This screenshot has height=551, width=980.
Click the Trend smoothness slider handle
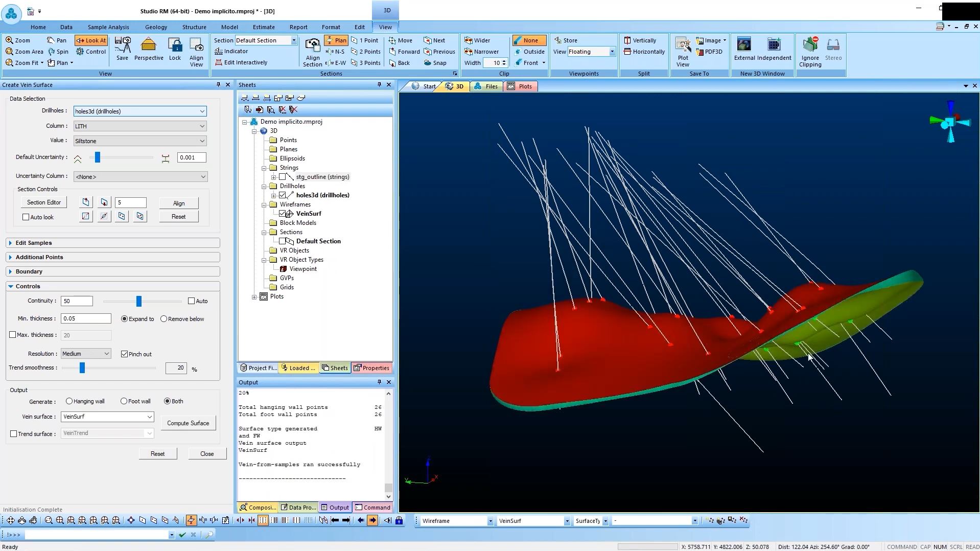point(82,368)
